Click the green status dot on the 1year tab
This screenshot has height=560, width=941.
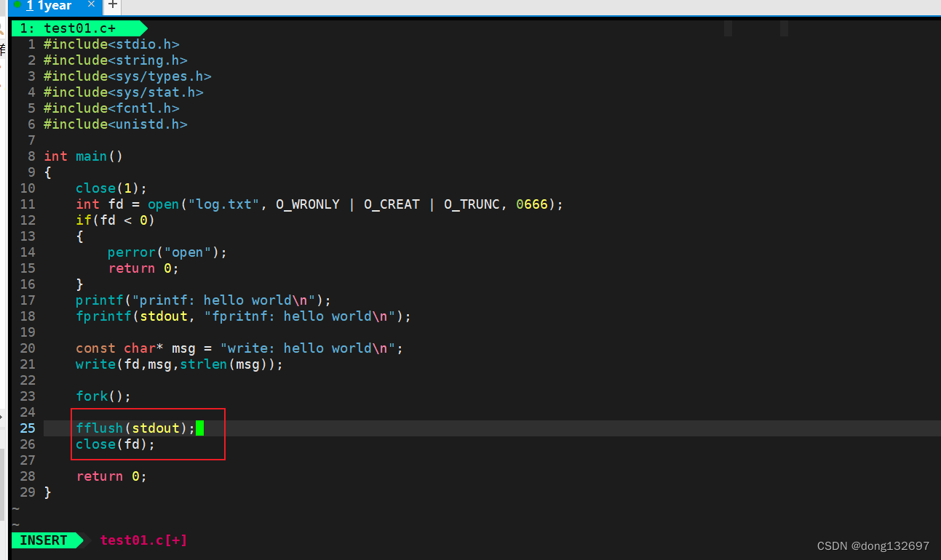tap(17, 4)
